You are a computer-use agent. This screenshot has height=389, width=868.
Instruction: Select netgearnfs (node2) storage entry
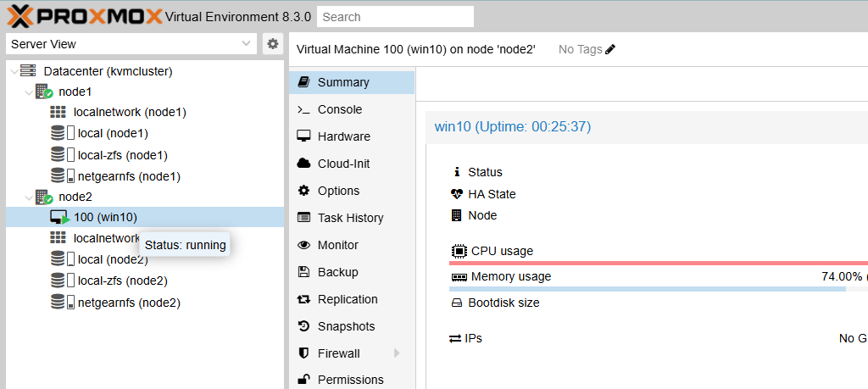point(129,303)
